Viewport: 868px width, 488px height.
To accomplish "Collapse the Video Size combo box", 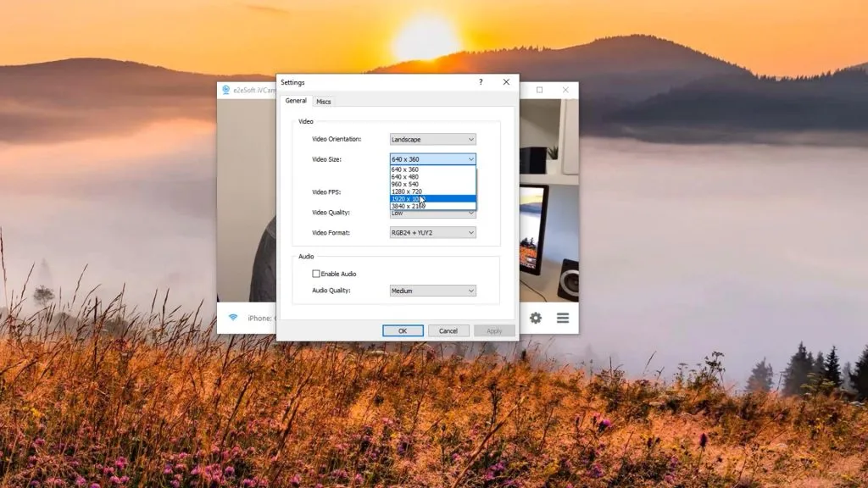I will pos(432,159).
